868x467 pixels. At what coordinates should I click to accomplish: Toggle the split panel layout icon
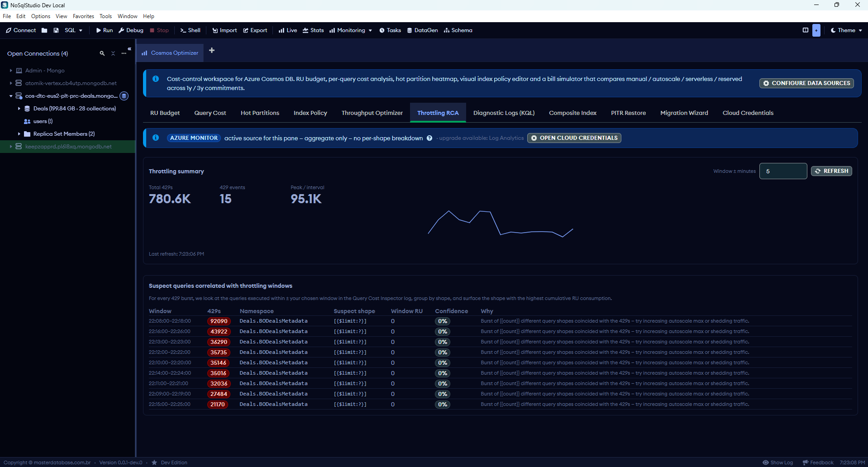806,30
